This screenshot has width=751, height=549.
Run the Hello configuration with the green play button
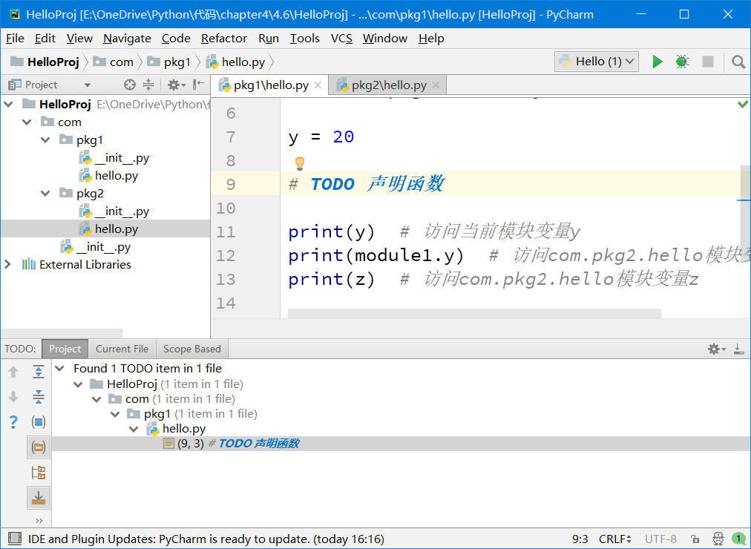pyautogui.click(x=657, y=61)
